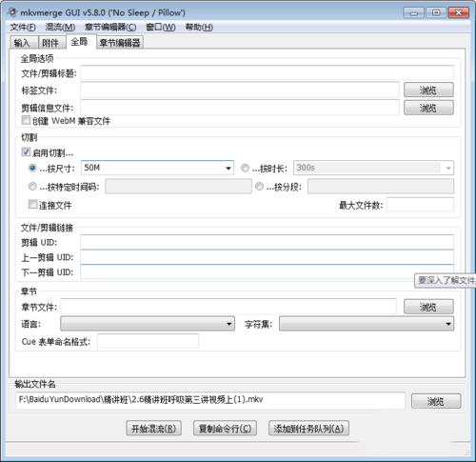Image resolution: width=476 pixels, height=462 pixels.
Task: Open the 文件(F) menu
Action: pyautogui.click(x=23, y=28)
